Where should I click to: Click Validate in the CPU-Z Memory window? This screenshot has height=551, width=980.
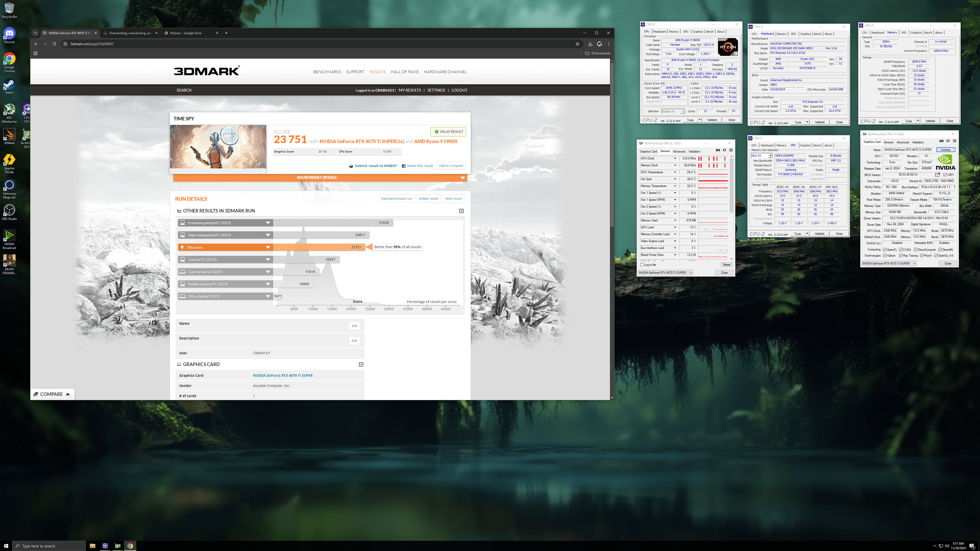click(x=930, y=121)
